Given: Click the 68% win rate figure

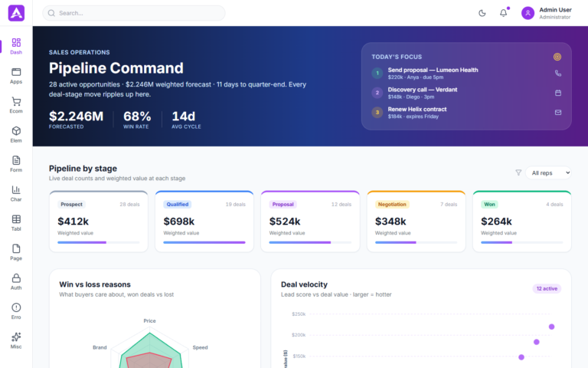Looking at the screenshot, I should (x=137, y=117).
